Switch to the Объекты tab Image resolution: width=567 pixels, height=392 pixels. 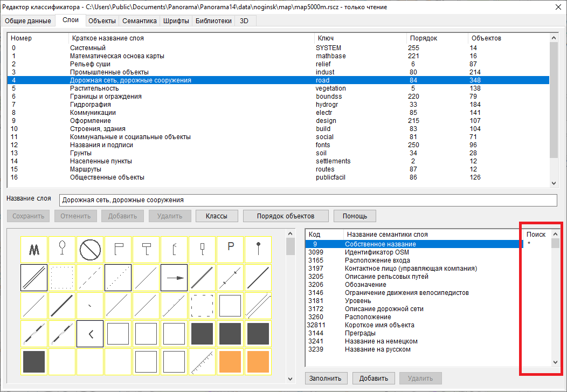(x=102, y=21)
